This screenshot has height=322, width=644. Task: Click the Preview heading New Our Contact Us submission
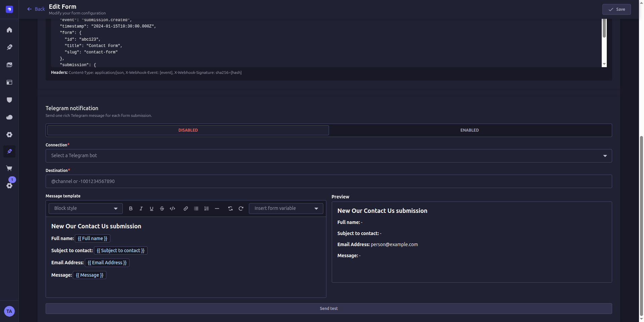pos(382,211)
